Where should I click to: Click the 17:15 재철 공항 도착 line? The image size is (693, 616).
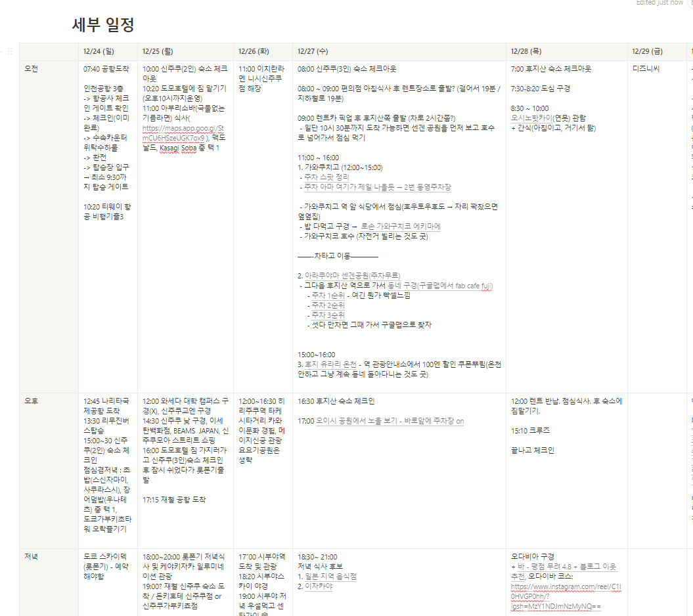(174, 499)
